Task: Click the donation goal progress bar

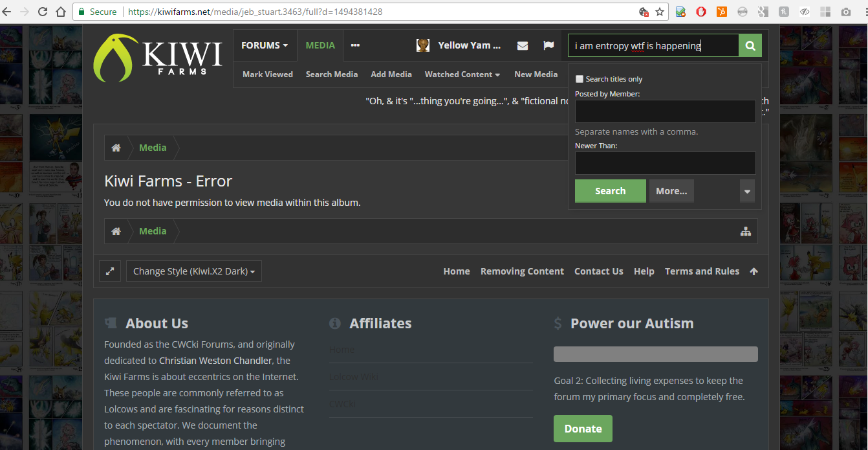Action: (656, 354)
